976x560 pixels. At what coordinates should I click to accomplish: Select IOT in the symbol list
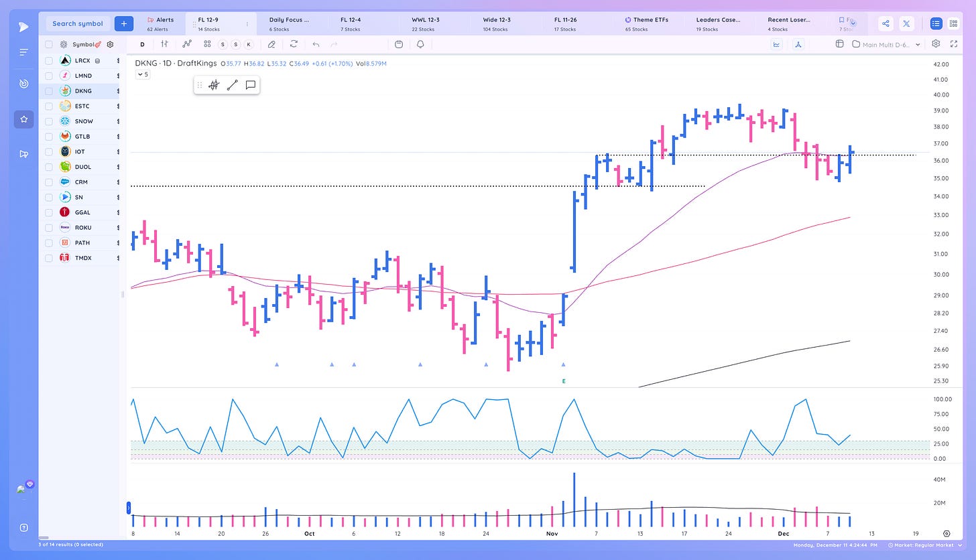point(79,151)
